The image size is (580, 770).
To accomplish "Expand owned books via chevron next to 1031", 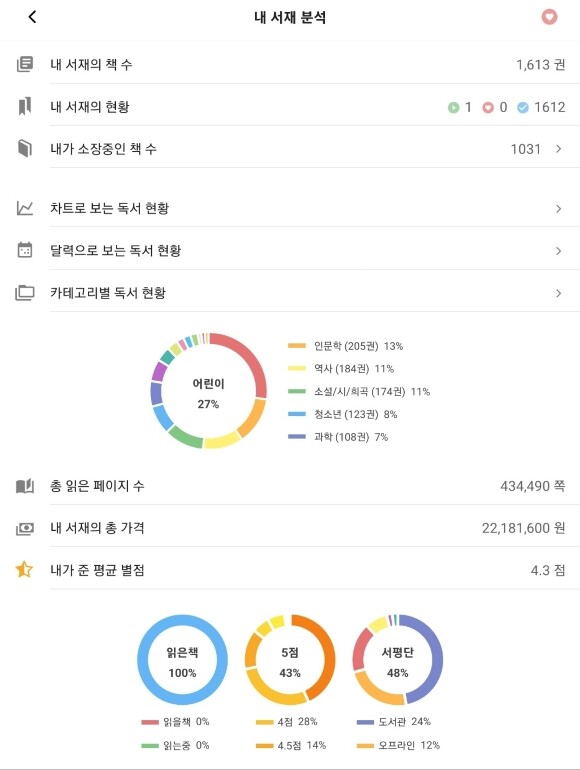I will pyautogui.click(x=558, y=149).
